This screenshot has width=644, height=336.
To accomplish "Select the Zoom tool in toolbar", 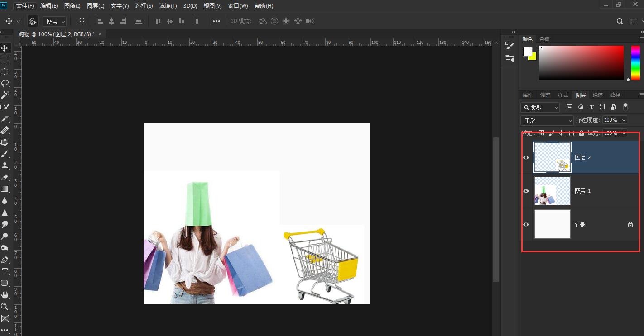I will click(5, 307).
